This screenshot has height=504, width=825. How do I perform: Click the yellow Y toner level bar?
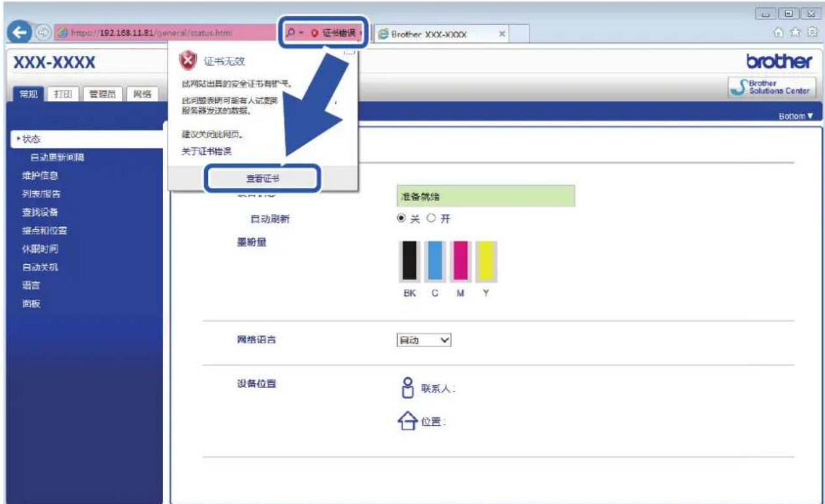click(x=486, y=261)
